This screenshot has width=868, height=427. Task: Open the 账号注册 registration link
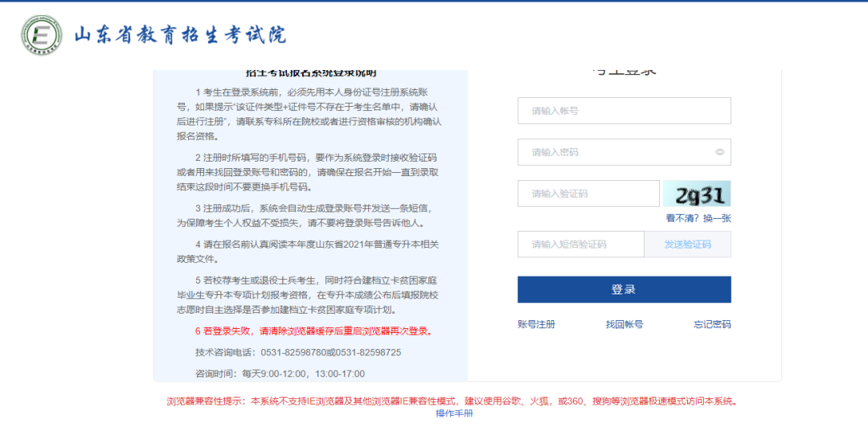[x=536, y=324]
